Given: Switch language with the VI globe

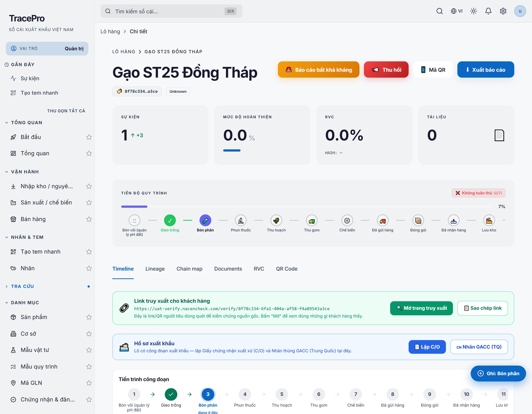Looking at the screenshot, I should click(456, 11).
